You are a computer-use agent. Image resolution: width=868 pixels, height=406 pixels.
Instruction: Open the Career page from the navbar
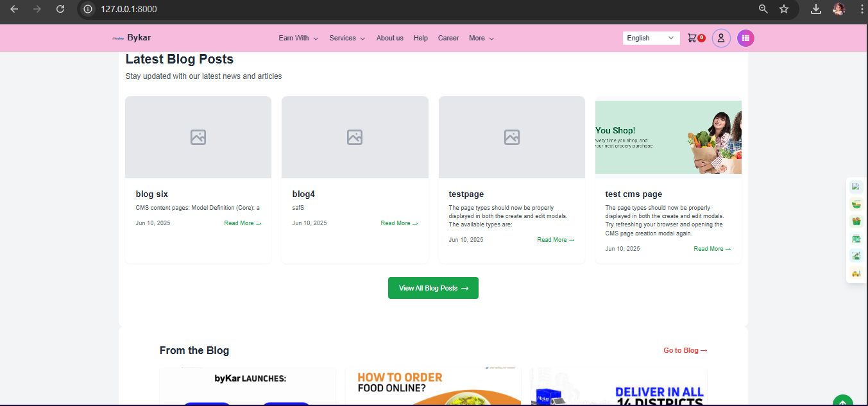click(448, 38)
